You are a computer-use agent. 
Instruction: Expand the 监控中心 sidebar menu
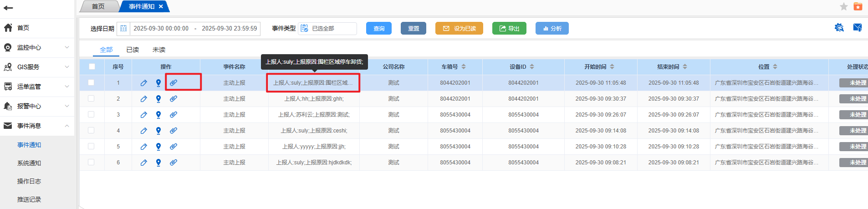click(36, 47)
